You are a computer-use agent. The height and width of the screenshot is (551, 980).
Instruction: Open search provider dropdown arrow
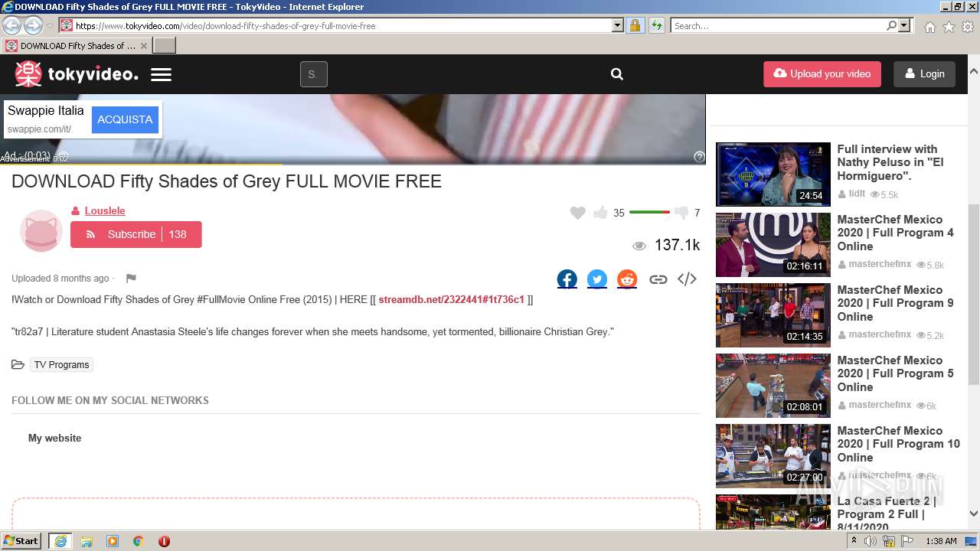coord(905,25)
